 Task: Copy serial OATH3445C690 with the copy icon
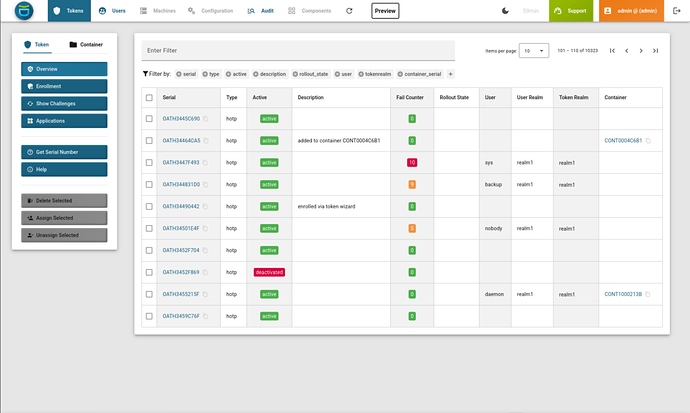[x=205, y=119]
